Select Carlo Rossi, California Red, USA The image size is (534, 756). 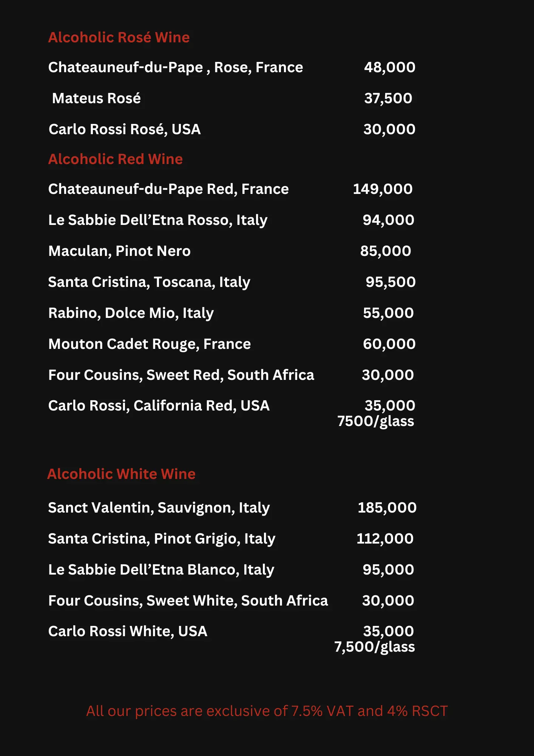pyautogui.click(x=159, y=406)
